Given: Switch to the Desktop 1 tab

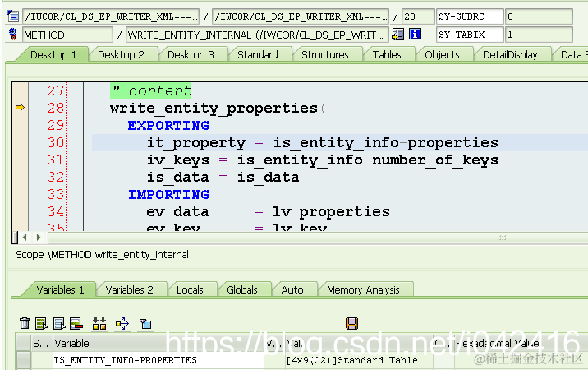Looking at the screenshot, I should (x=53, y=55).
